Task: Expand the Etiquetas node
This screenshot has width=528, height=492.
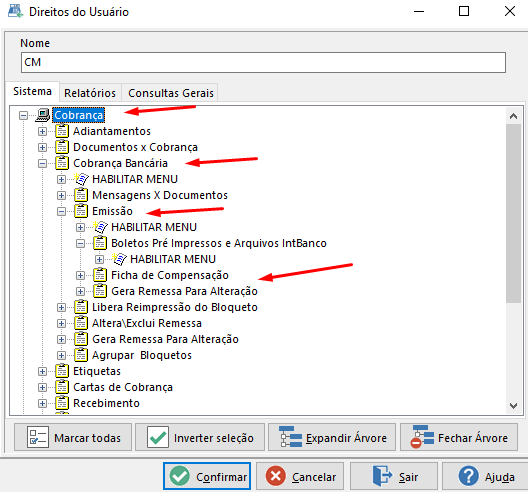Action: (x=42, y=371)
